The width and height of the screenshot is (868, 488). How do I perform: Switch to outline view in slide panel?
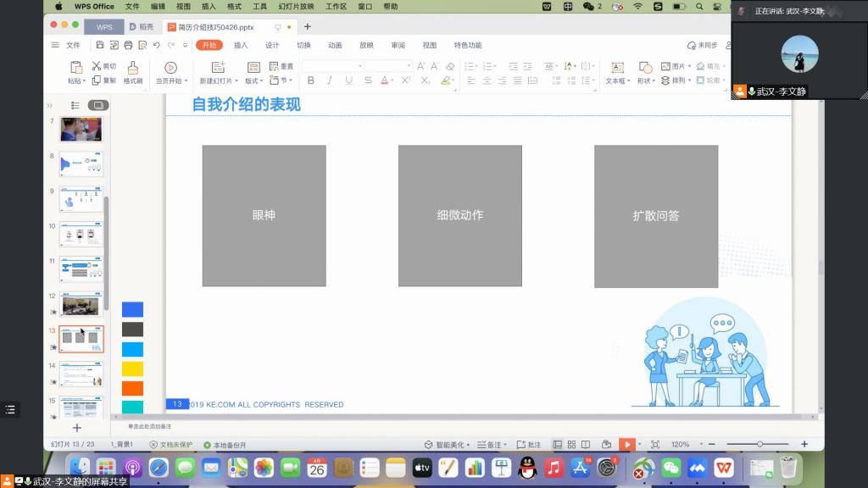75,105
